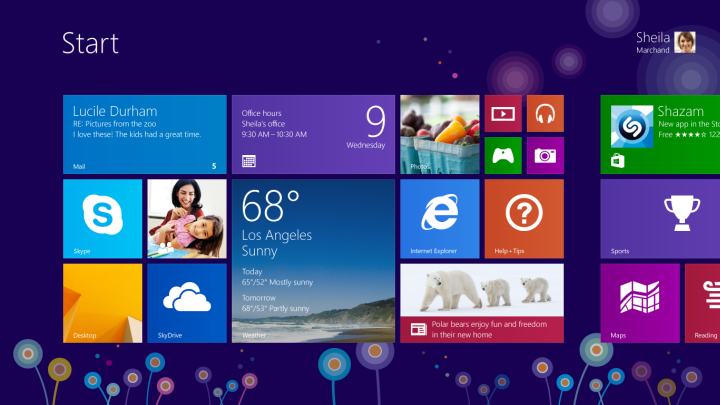This screenshot has height=405, width=720.
Task: Open the Maps tile
Action: point(639,303)
